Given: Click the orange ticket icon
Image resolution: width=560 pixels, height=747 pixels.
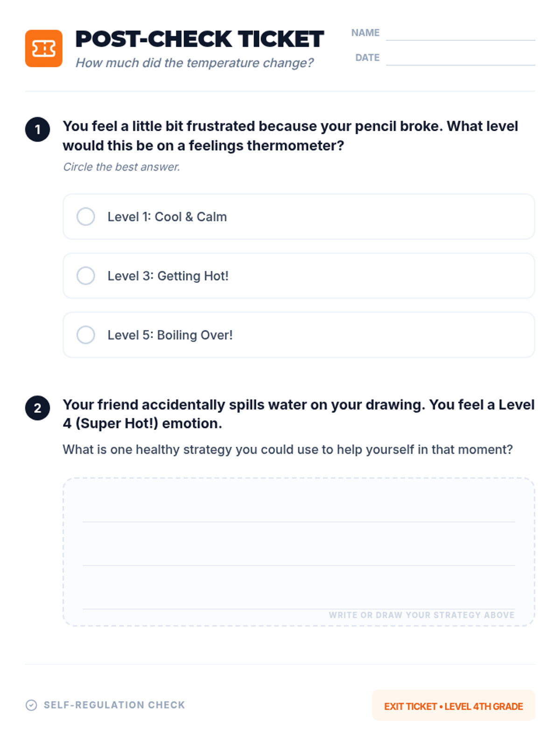Looking at the screenshot, I should [x=44, y=49].
